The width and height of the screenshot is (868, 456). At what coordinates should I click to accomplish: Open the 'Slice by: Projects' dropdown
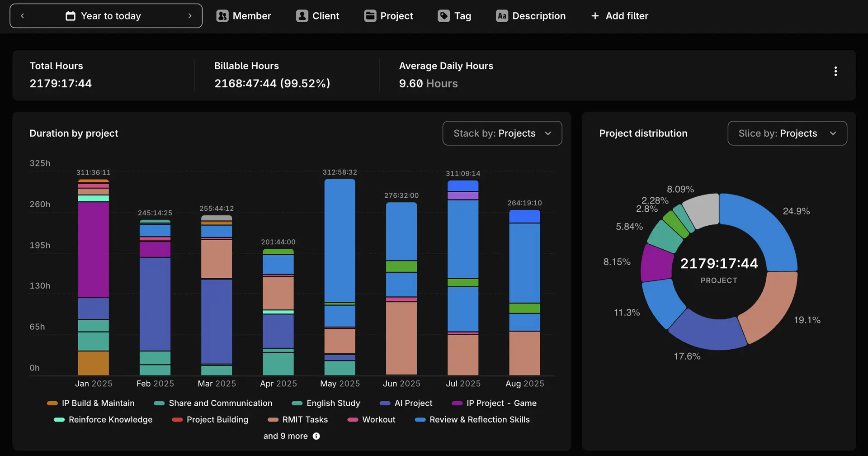pyautogui.click(x=787, y=133)
